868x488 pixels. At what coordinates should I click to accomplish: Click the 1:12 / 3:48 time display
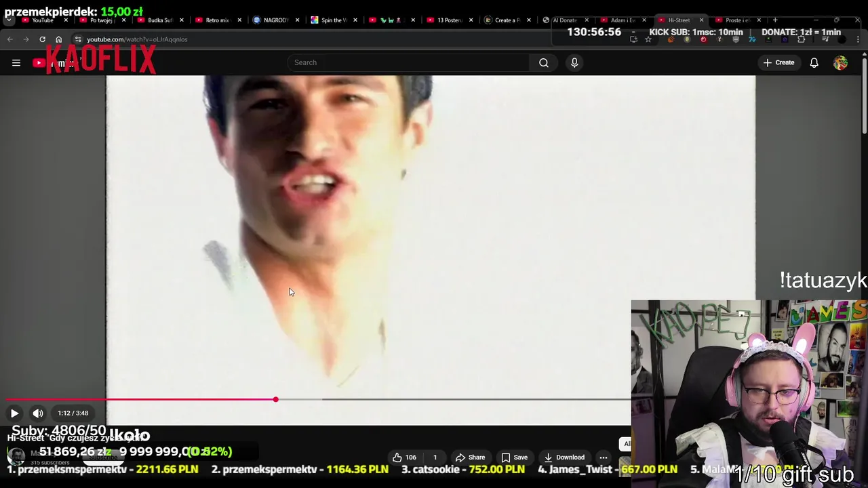73,413
